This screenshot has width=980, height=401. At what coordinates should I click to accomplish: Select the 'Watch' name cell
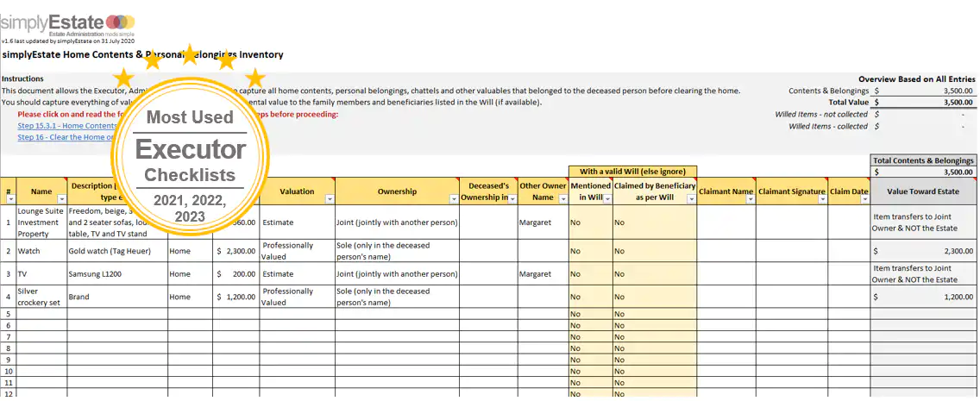[x=41, y=250]
